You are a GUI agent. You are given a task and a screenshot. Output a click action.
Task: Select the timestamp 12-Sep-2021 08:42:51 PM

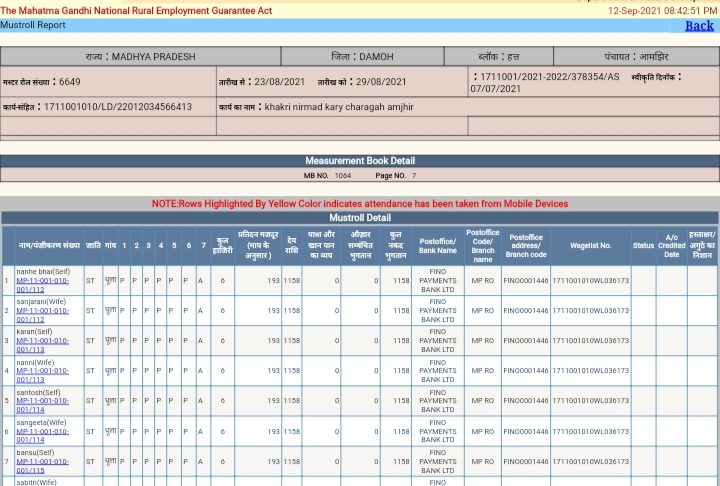662,11
